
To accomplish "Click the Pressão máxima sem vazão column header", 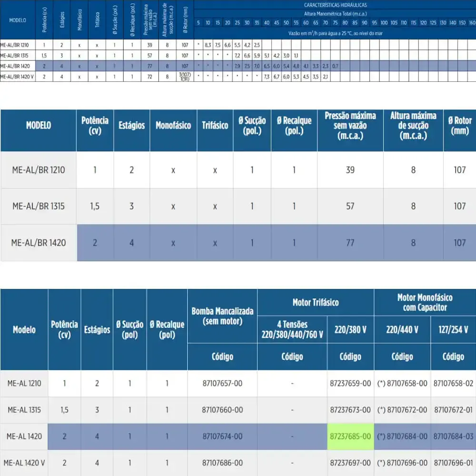I will click(350, 126).
